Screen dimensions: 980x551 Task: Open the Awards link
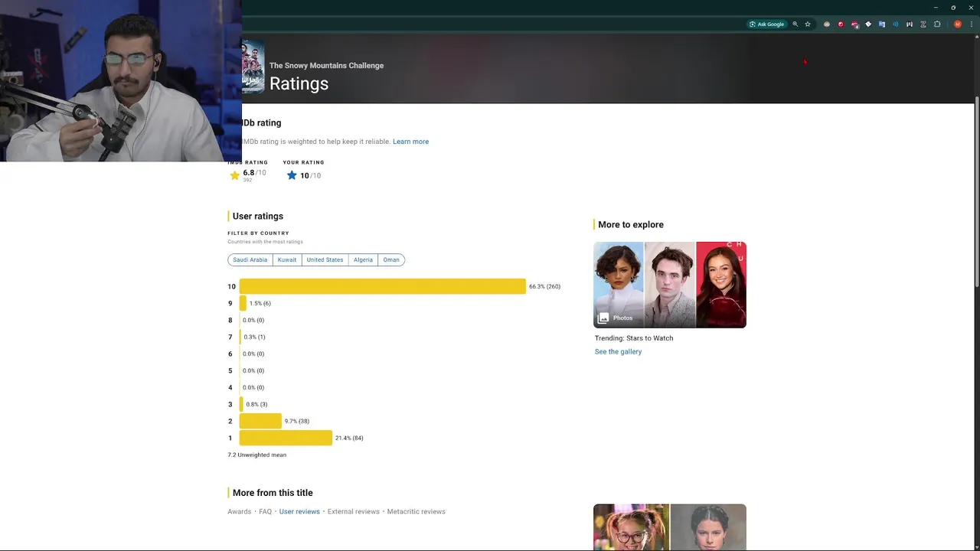tap(239, 512)
